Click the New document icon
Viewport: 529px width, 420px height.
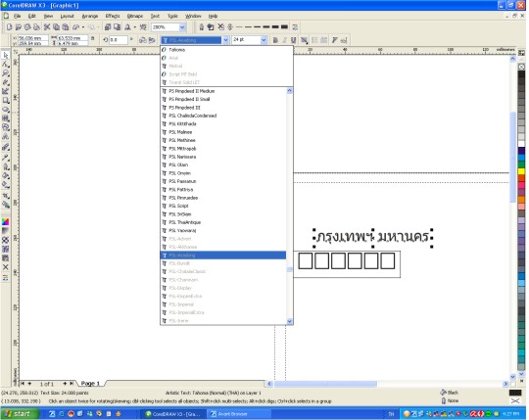10,27
